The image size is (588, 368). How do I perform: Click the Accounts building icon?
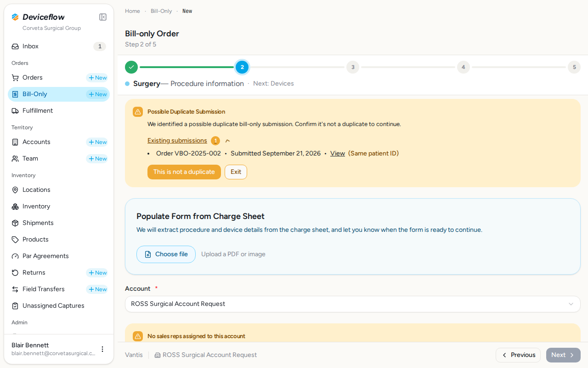click(x=15, y=142)
